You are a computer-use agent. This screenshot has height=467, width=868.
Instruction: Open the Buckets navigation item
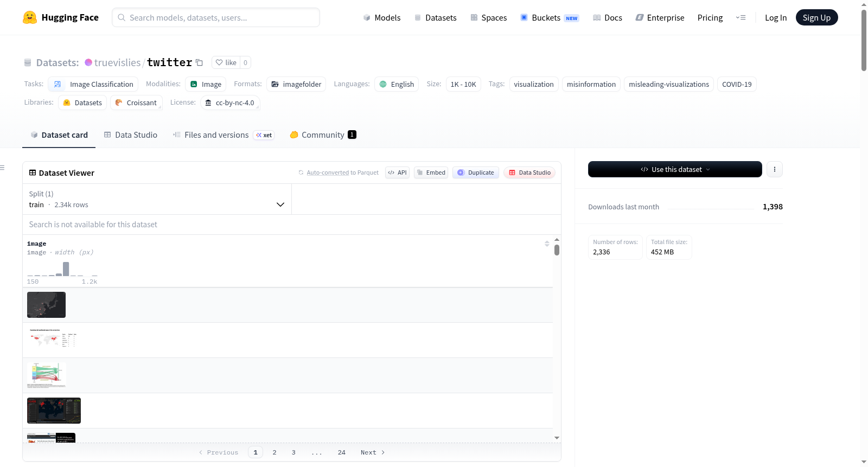[550, 17]
